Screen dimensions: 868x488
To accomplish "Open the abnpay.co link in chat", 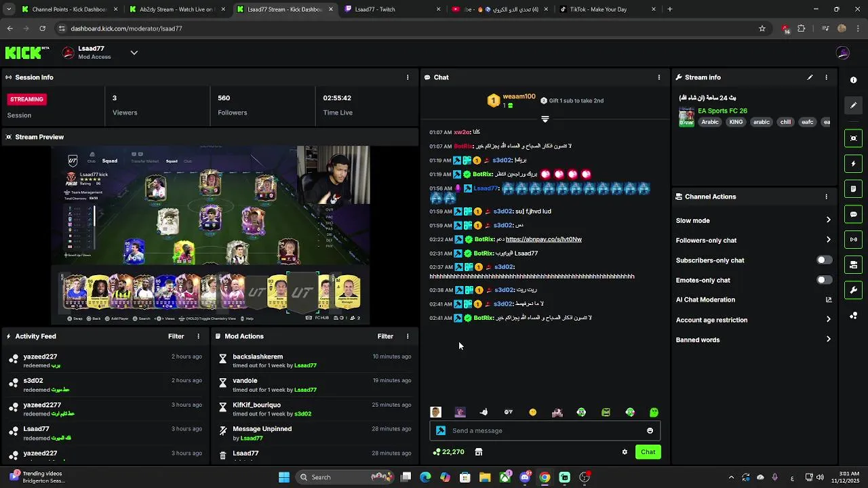I will 544,239.
